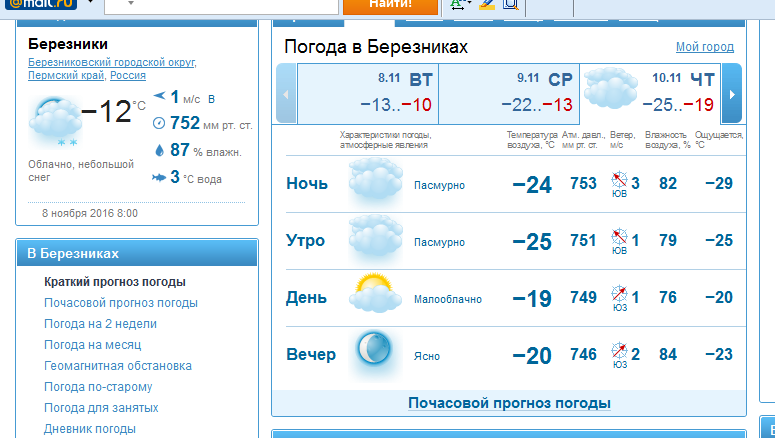Click the water temperature fish icon
This screenshot has height=438, width=775.
(158, 177)
